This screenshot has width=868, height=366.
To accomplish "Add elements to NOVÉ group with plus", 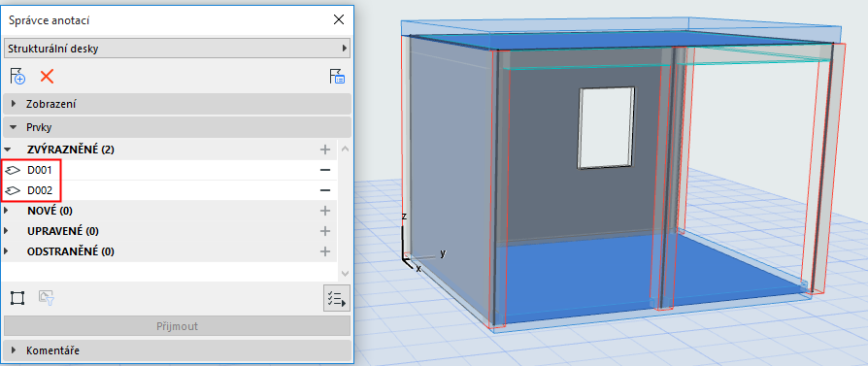I will 325,211.
